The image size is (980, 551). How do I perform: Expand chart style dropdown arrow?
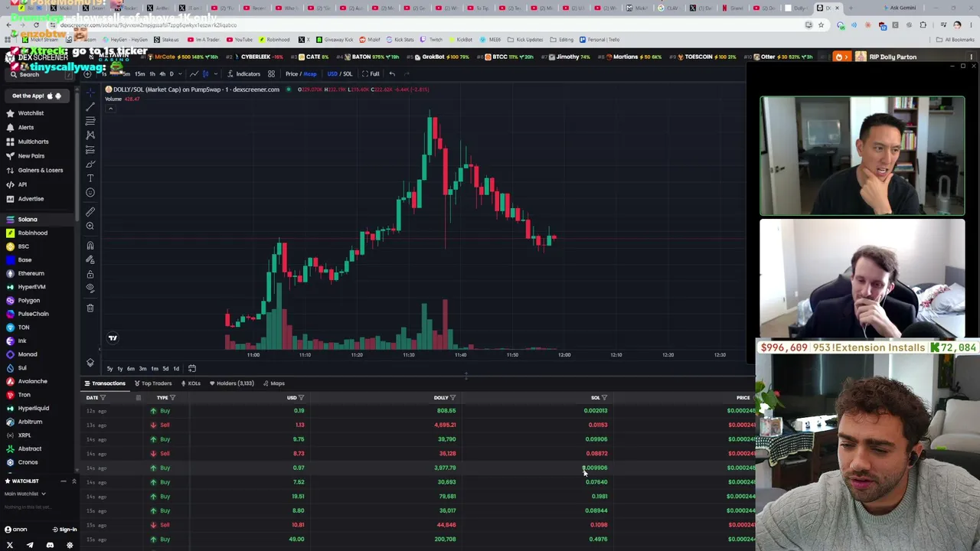214,74
